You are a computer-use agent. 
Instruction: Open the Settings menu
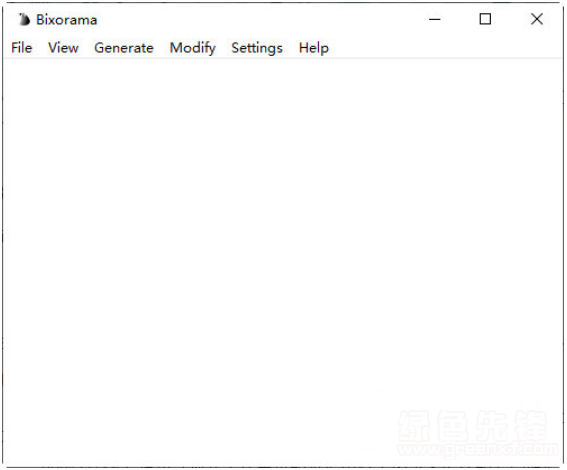coord(257,48)
